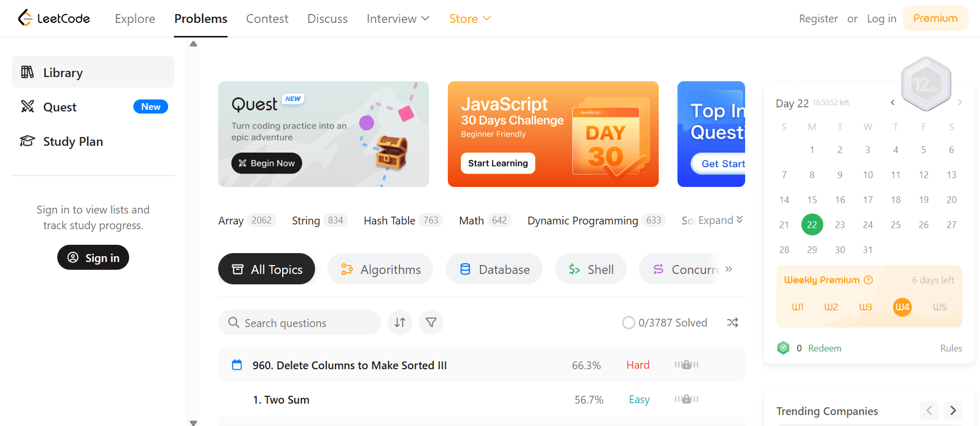Filter by Hash Table tag
The image size is (980, 426).
coord(404,220)
